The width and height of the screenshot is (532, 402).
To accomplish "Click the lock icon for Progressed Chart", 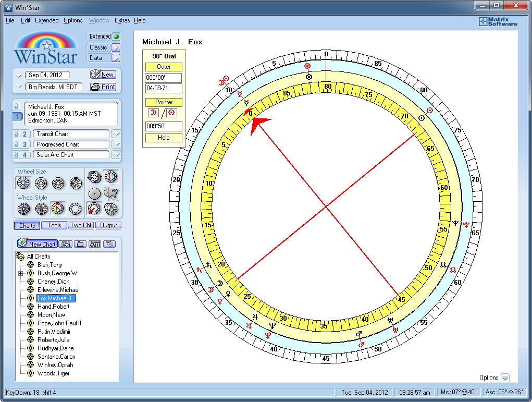I will 16,144.
